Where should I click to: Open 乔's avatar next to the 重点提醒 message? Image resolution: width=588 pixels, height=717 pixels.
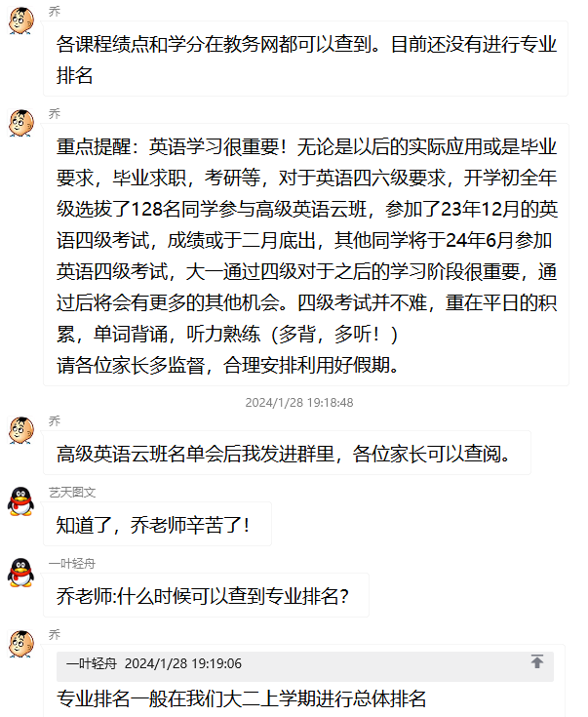pos(20,124)
